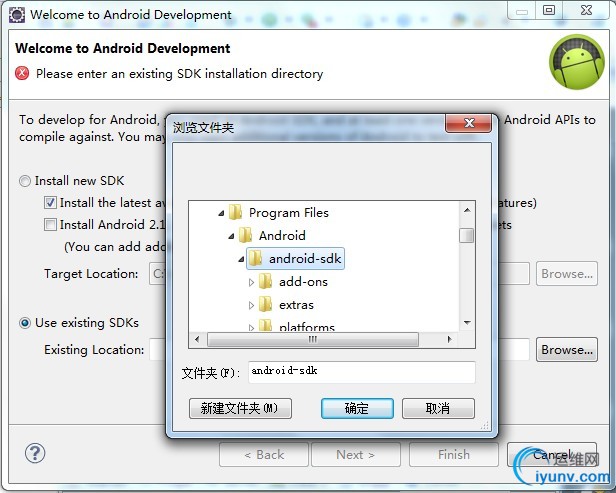Click the folder tree scroll up arrow
The height and width of the screenshot is (493, 616).
(467, 210)
